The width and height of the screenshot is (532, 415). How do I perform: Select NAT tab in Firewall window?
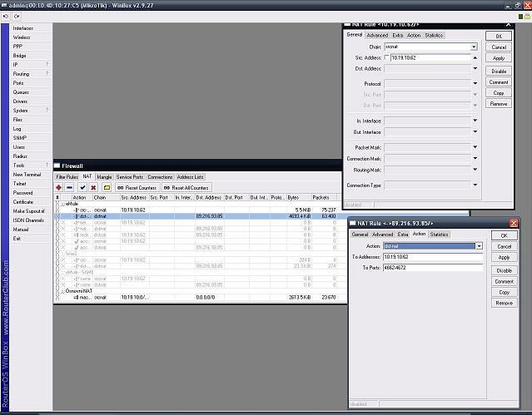[x=87, y=176]
